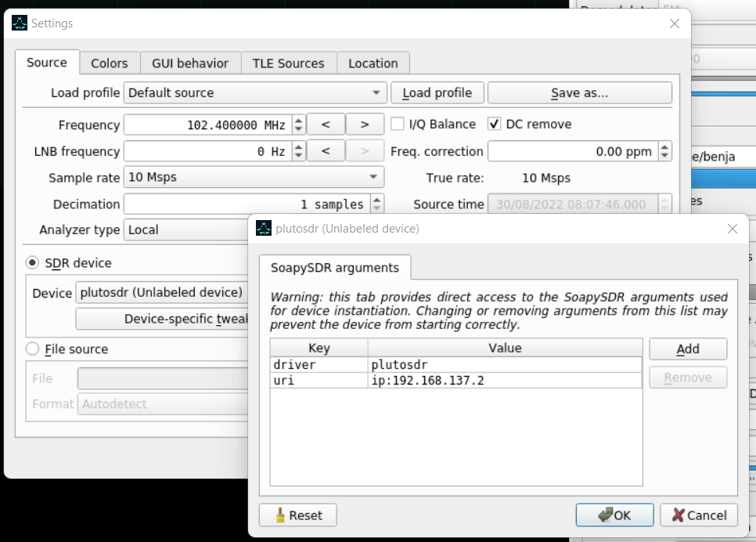Click the red X Cancel icon
The width and height of the screenshot is (756, 542).
click(679, 515)
